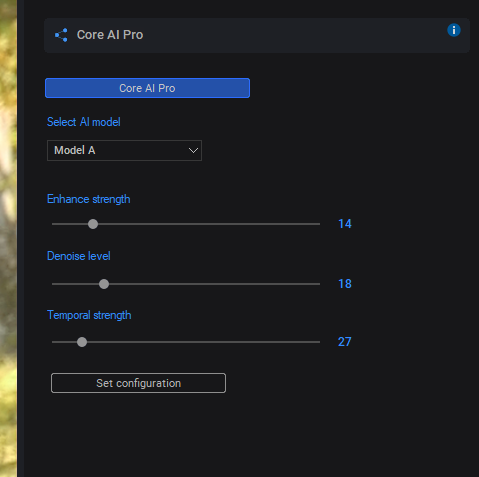Image resolution: width=479 pixels, height=477 pixels.
Task: Click the Set configuration button
Action: (x=138, y=383)
